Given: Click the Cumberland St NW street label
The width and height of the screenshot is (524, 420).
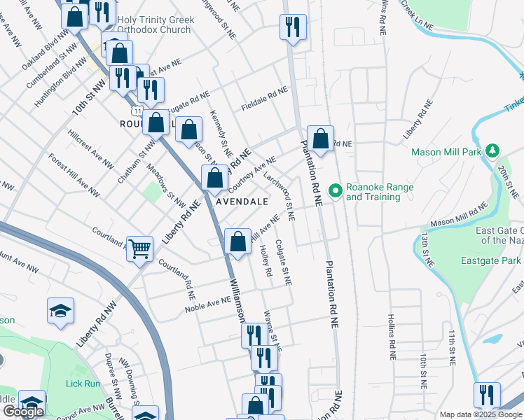Looking at the screenshot, I should pos(51,66).
